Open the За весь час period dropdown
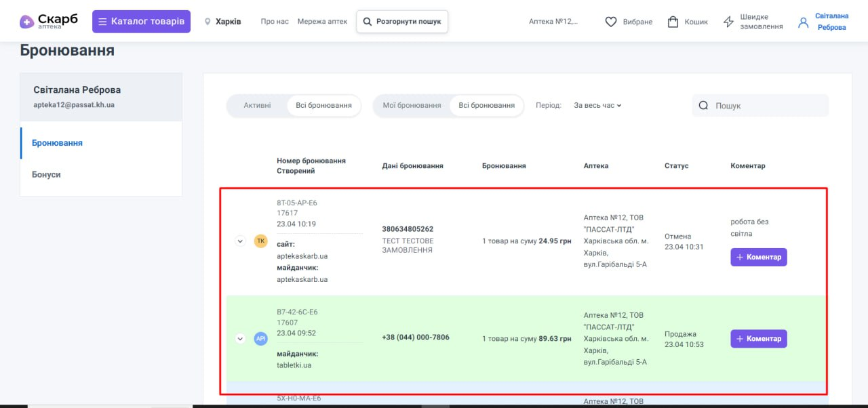 597,106
